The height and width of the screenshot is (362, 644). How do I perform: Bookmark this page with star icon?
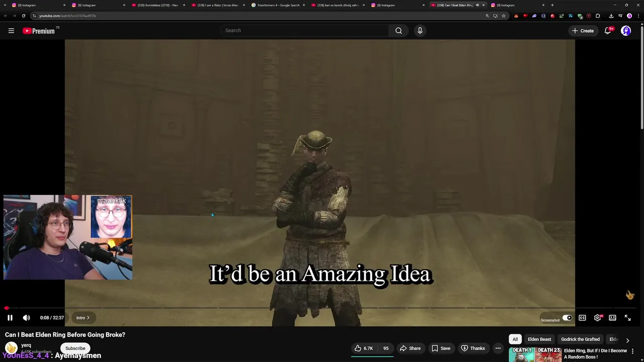coord(504,16)
